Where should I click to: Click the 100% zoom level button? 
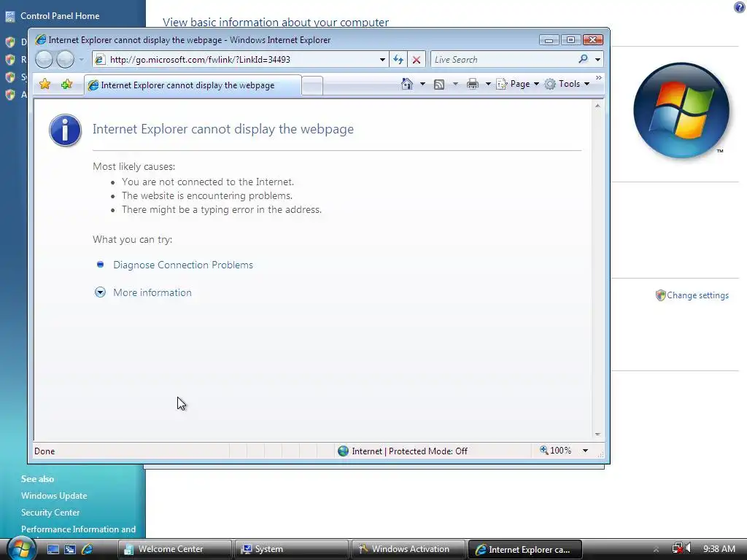(x=555, y=451)
